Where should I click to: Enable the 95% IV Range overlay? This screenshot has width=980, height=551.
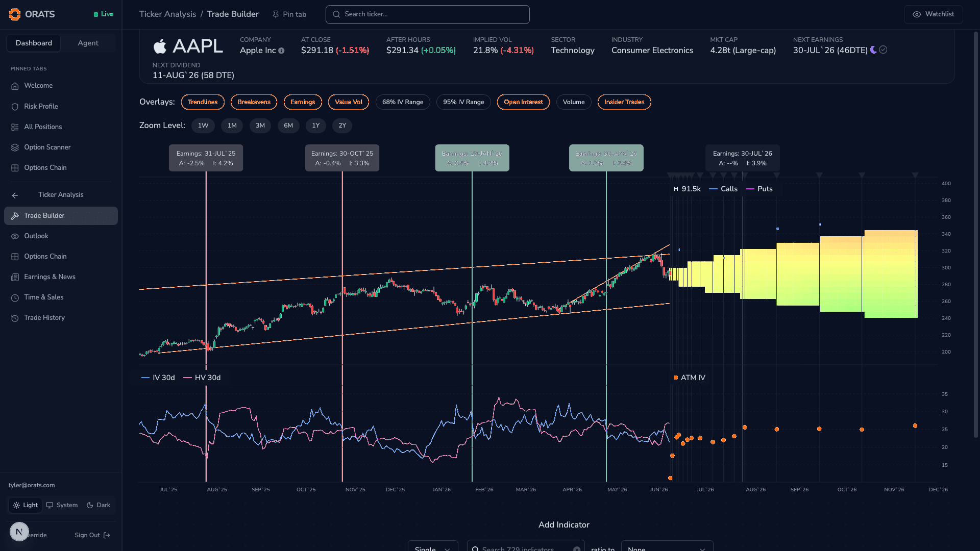pyautogui.click(x=463, y=102)
